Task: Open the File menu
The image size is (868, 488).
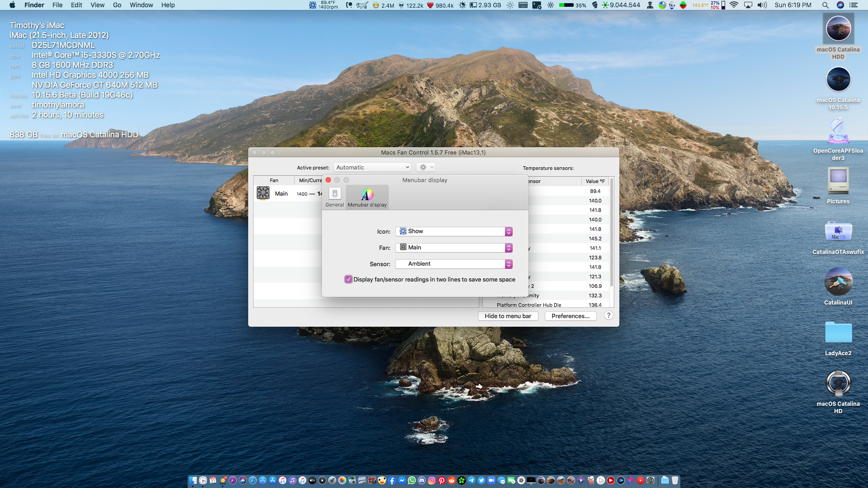Action: click(57, 5)
